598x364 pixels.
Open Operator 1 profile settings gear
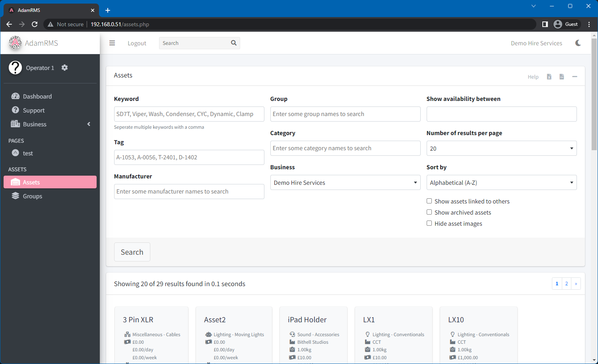tap(64, 68)
